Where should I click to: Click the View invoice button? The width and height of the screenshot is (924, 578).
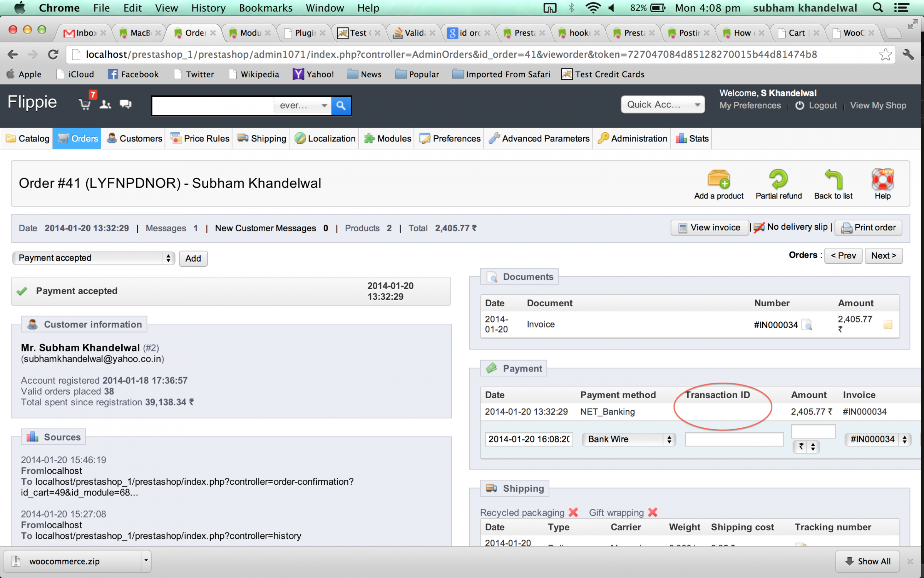click(709, 227)
